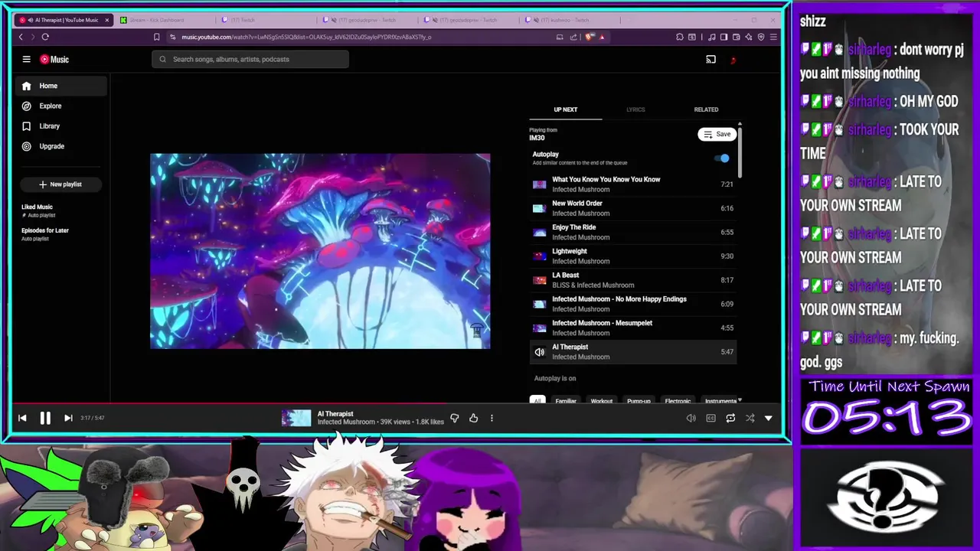Skip to previous track
Image resolution: width=980 pixels, height=551 pixels.
[x=22, y=418]
